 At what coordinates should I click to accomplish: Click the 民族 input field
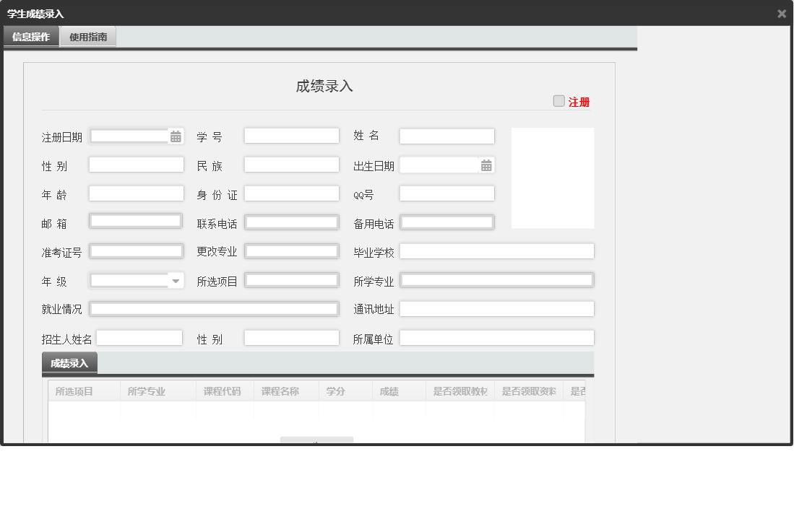pyautogui.click(x=292, y=165)
